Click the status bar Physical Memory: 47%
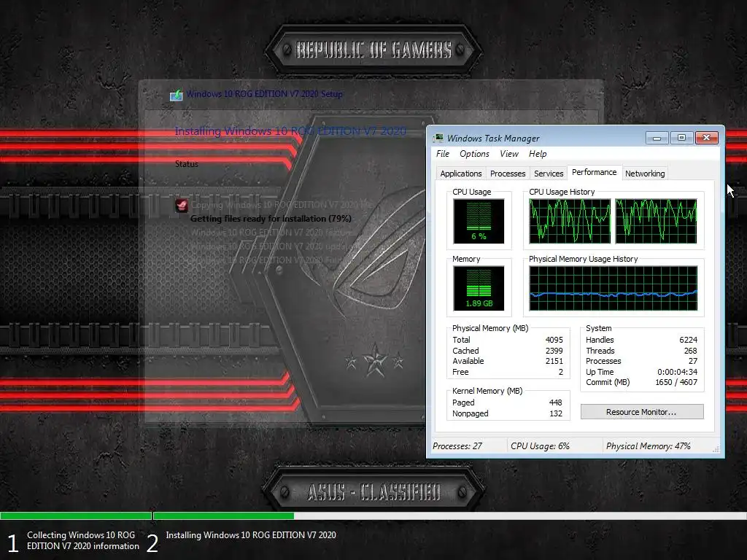The width and height of the screenshot is (747, 560). point(648,446)
